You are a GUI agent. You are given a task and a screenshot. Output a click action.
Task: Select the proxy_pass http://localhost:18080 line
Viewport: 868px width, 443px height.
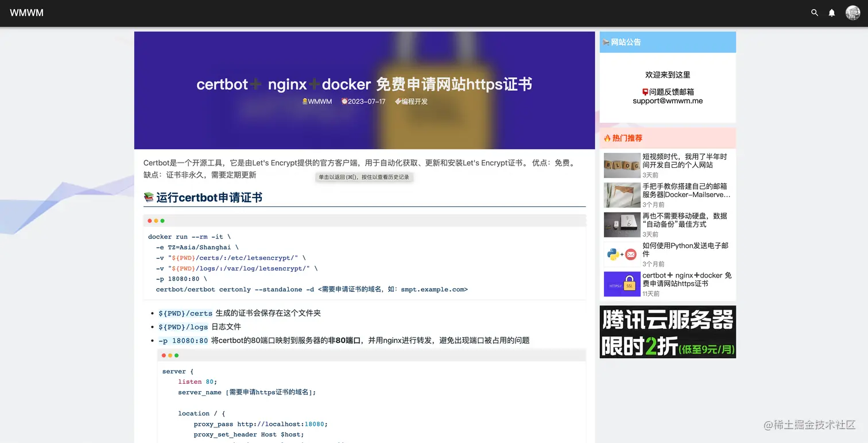tap(261, 424)
